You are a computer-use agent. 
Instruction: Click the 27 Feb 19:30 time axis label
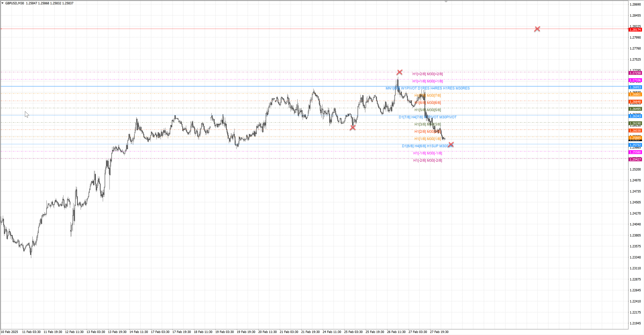439,332
